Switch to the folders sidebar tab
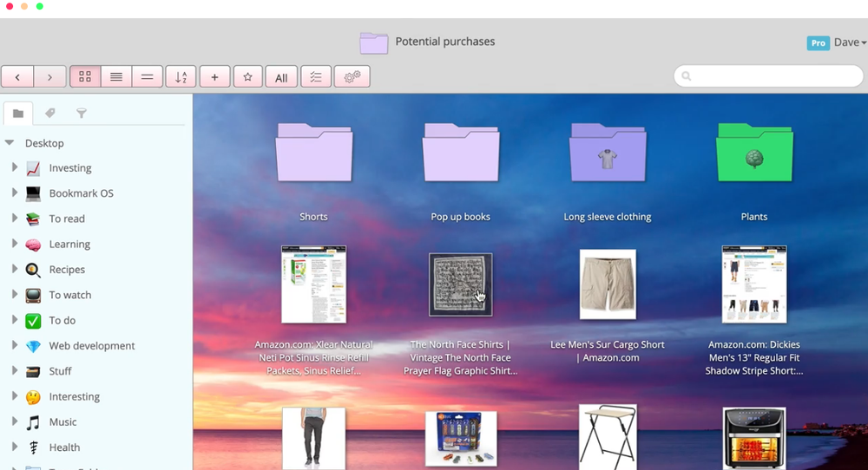The height and width of the screenshot is (470, 868). tap(18, 114)
